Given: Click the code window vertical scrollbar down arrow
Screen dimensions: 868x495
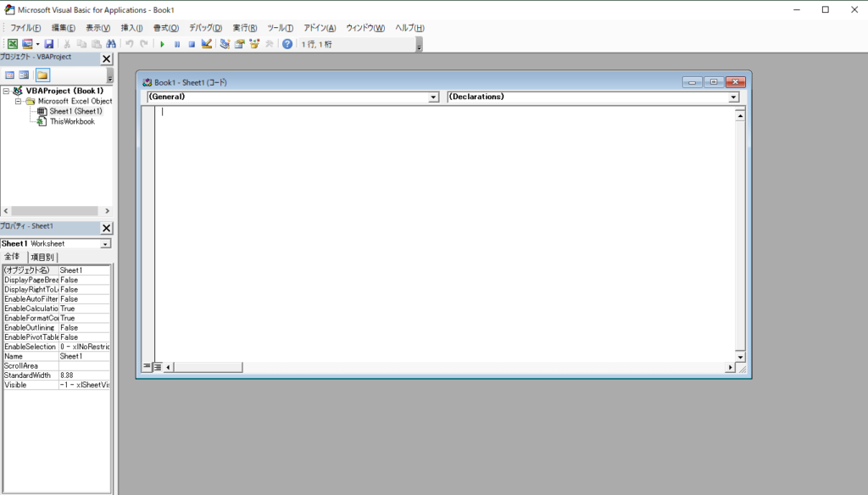Looking at the screenshot, I should click(x=739, y=356).
